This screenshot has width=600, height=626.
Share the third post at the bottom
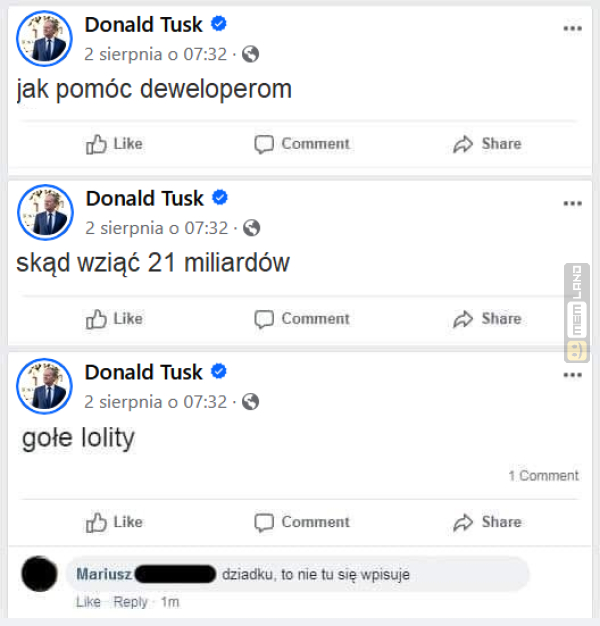tap(487, 522)
